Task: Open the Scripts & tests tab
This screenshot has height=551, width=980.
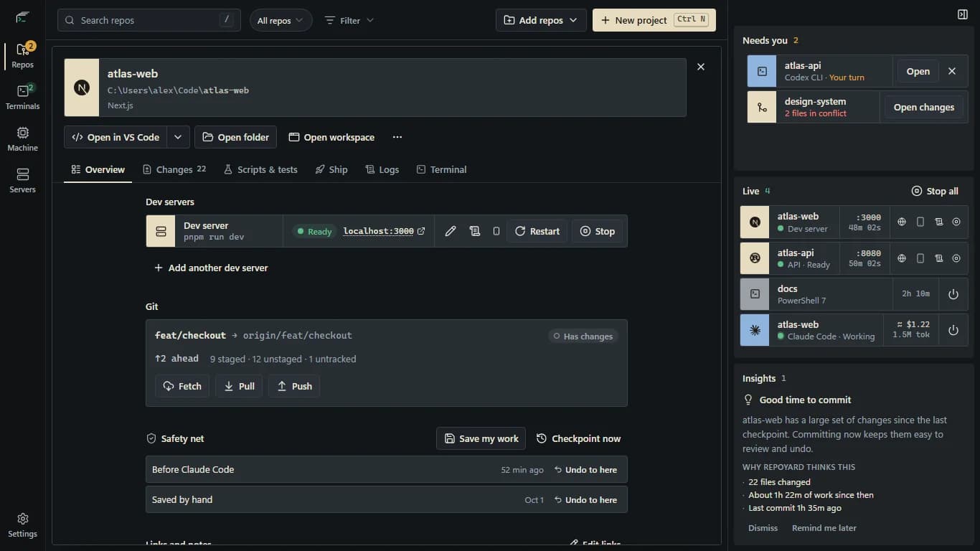Action: click(x=260, y=169)
